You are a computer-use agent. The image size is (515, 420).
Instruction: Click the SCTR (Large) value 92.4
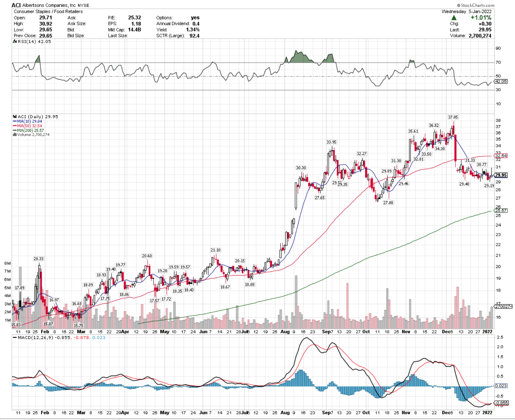click(194, 36)
